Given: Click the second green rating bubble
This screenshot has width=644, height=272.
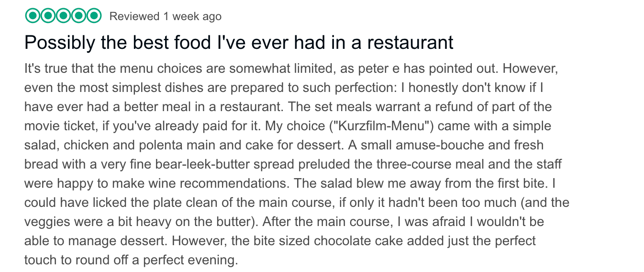Looking at the screenshot, I should tap(47, 16).
